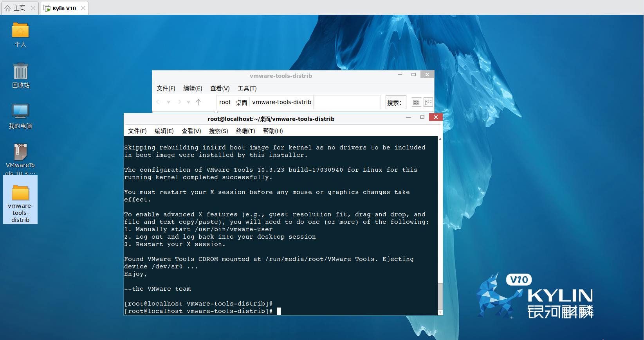Open the forward history dropdown arrow
This screenshot has height=340, width=644.
(x=188, y=103)
